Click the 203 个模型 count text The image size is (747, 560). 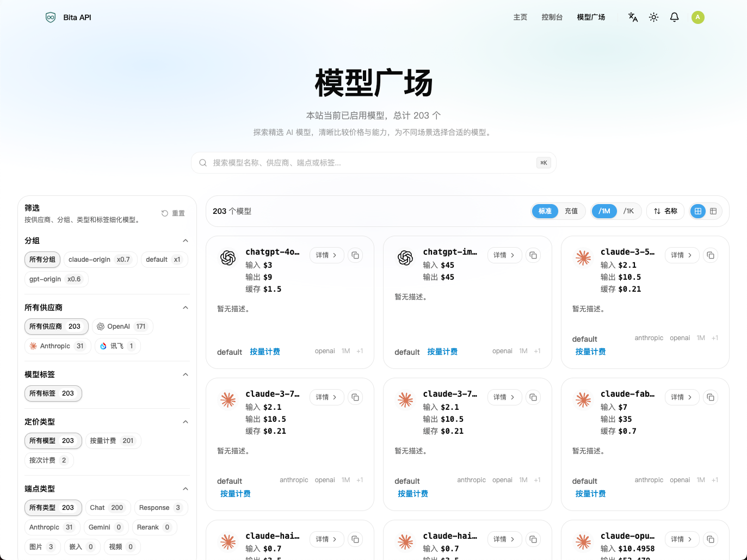tap(232, 211)
